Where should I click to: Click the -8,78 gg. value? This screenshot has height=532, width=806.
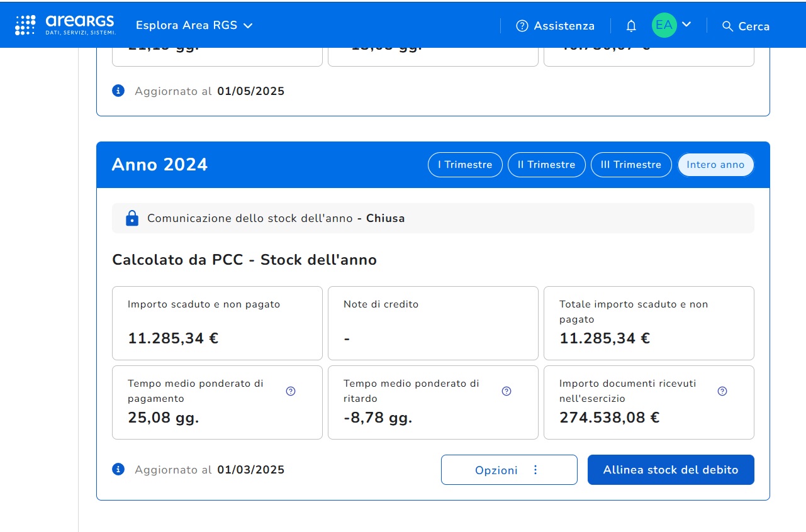(378, 418)
